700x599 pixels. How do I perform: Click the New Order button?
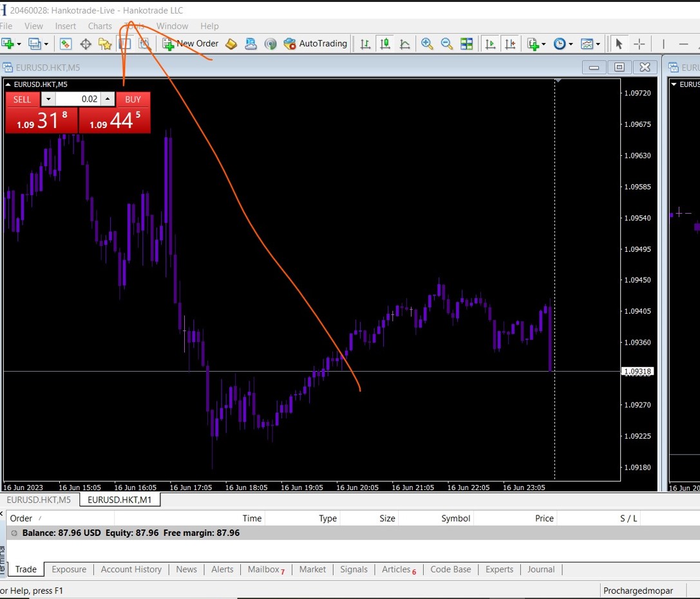pos(191,44)
